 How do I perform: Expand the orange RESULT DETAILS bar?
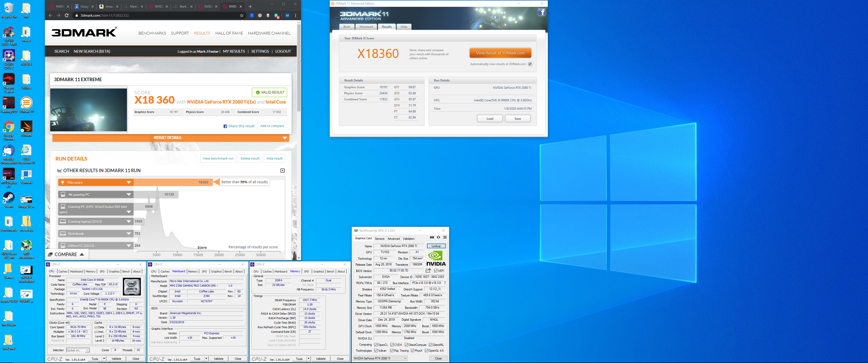pos(171,138)
